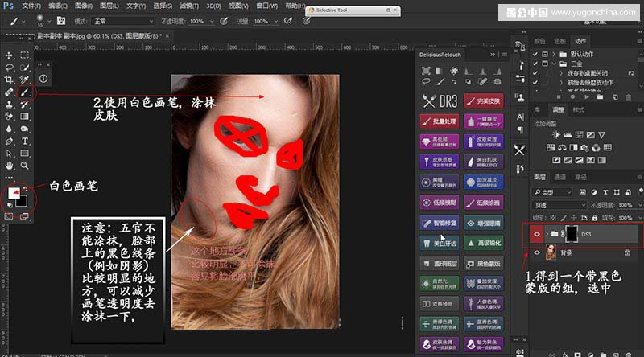The image size is (644, 357).
Task: Select the Clone Stamp tool
Action: click(9, 105)
